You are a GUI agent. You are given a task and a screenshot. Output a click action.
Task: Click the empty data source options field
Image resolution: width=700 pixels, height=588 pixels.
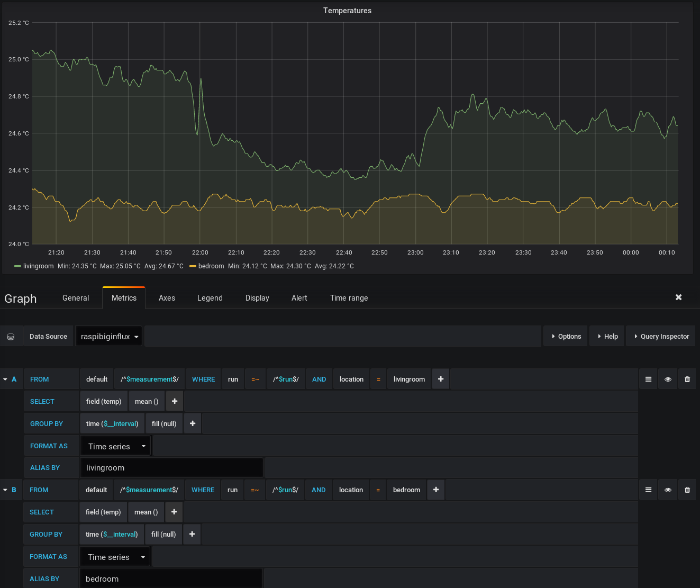click(x=343, y=336)
